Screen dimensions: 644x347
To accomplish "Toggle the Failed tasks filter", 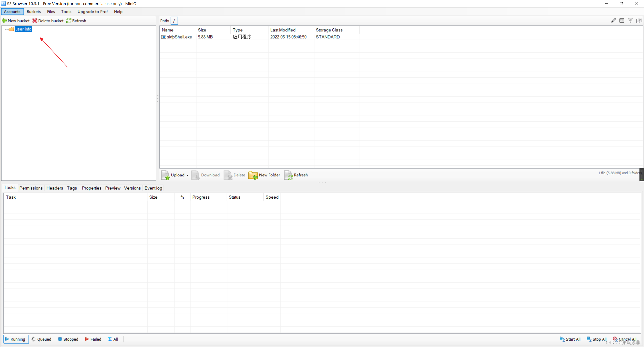I will [x=93, y=339].
